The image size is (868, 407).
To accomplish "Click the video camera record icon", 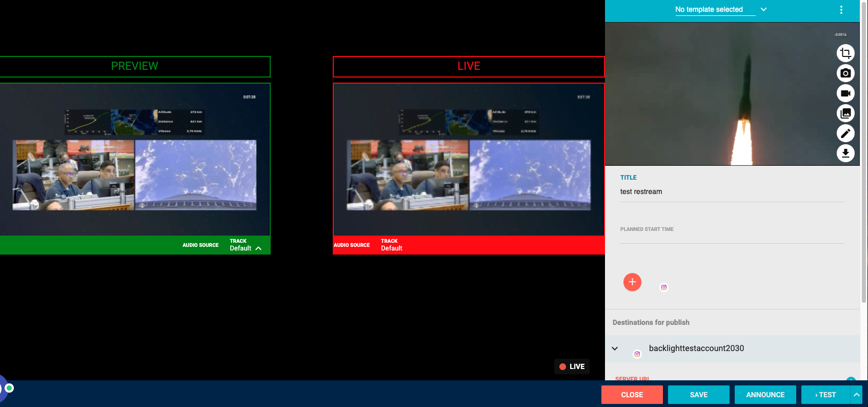I will tap(845, 93).
